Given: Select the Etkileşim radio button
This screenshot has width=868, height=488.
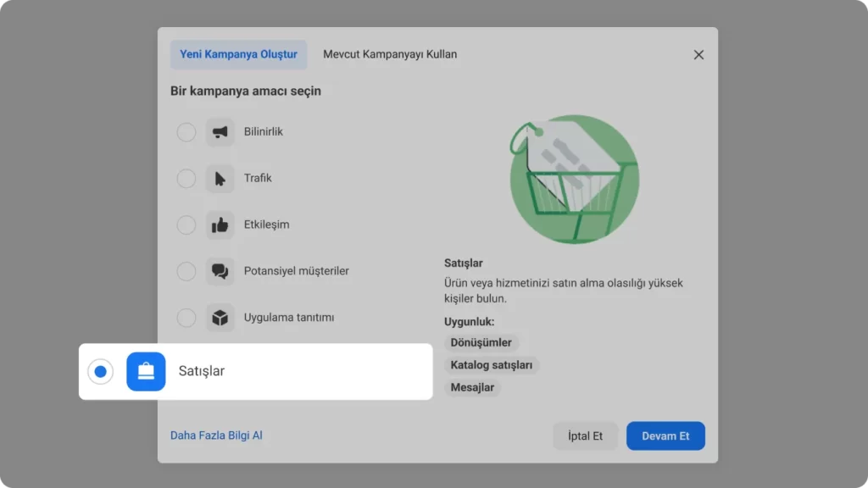Looking at the screenshot, I should coord(186,225).
